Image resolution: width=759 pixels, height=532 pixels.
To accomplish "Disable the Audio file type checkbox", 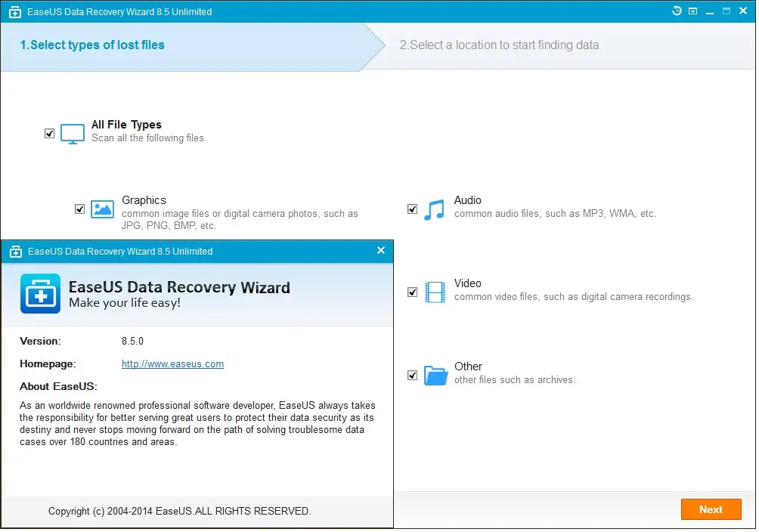I will (413, 209).
